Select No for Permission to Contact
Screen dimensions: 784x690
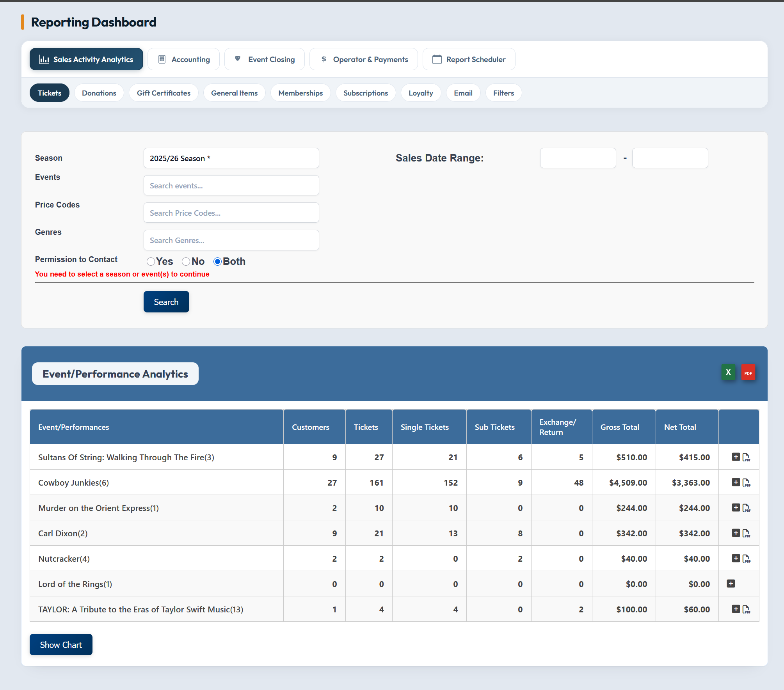click(x=186, y=261)
